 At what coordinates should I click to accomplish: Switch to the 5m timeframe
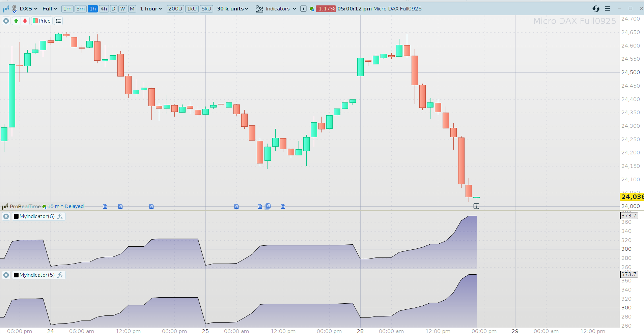81,9
